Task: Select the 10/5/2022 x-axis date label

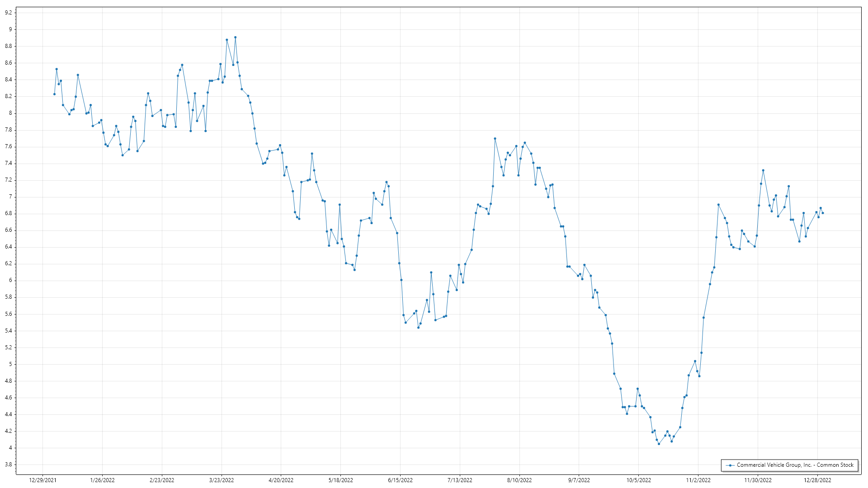Action: click(x=638, y=480)
